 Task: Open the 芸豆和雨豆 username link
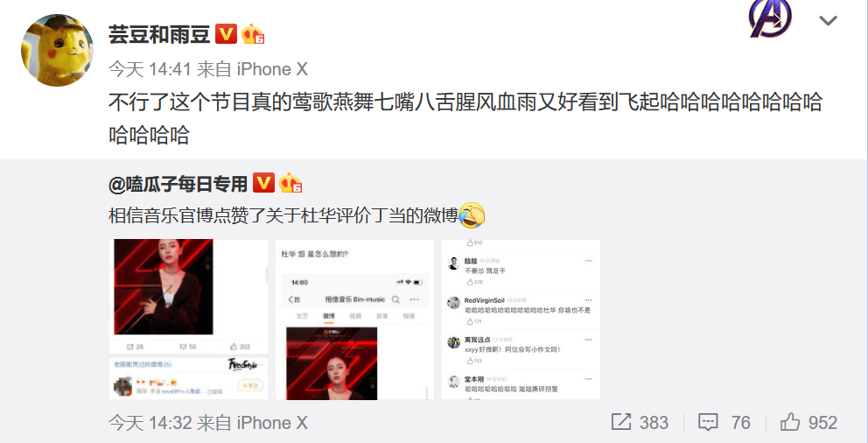coord(159,35)
